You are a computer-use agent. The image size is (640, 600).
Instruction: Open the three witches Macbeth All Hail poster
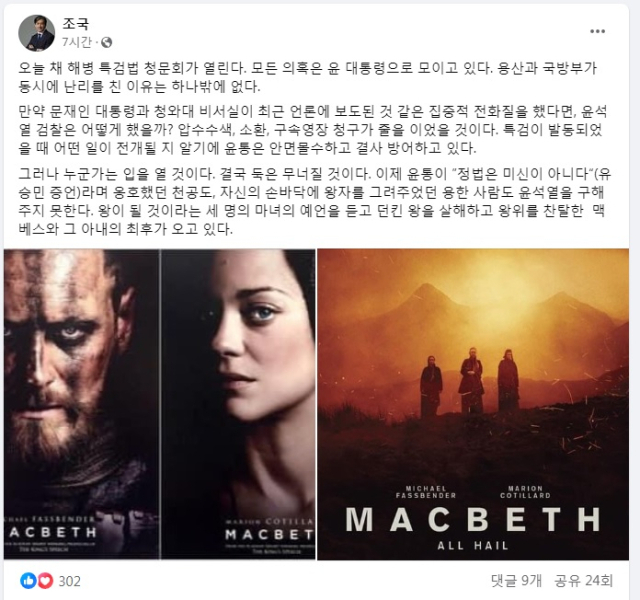473,404
